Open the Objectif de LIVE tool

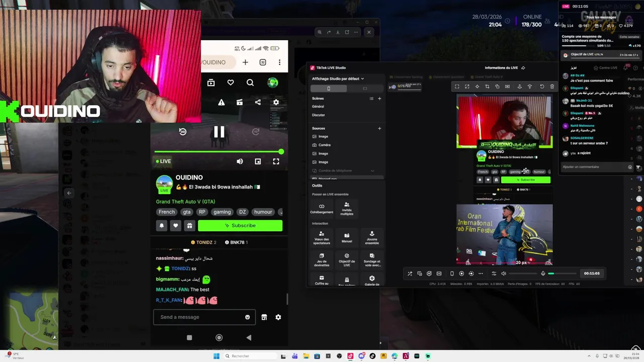[347, 260]
